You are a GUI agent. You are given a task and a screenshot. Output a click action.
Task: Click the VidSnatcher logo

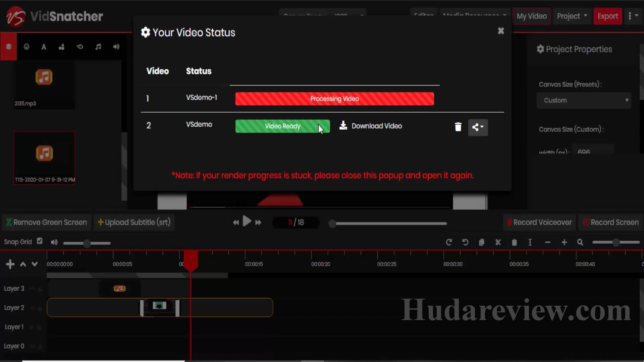coord(55,16)
